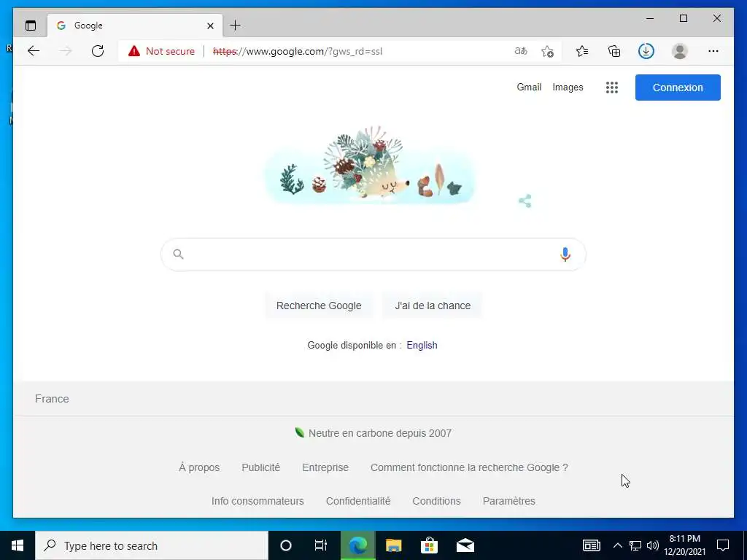Switch Google to English
This screenshot has width=747, height=560.
coord(422,345)
